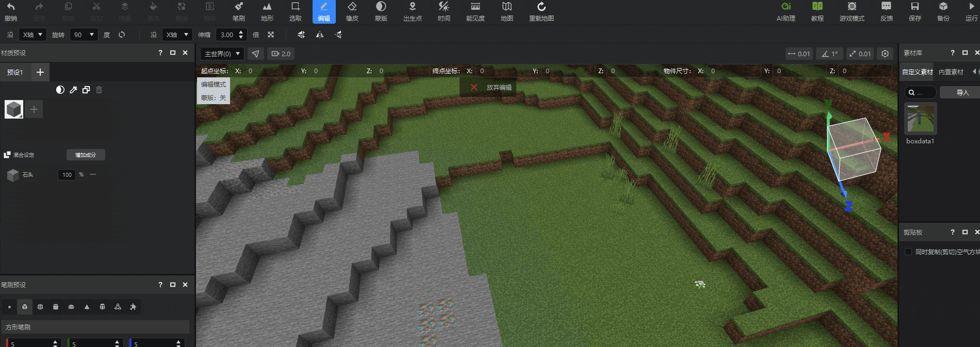This screenshot has width=980, height=347.
Task: Click the 运行 run button
Action: point(972,11)
